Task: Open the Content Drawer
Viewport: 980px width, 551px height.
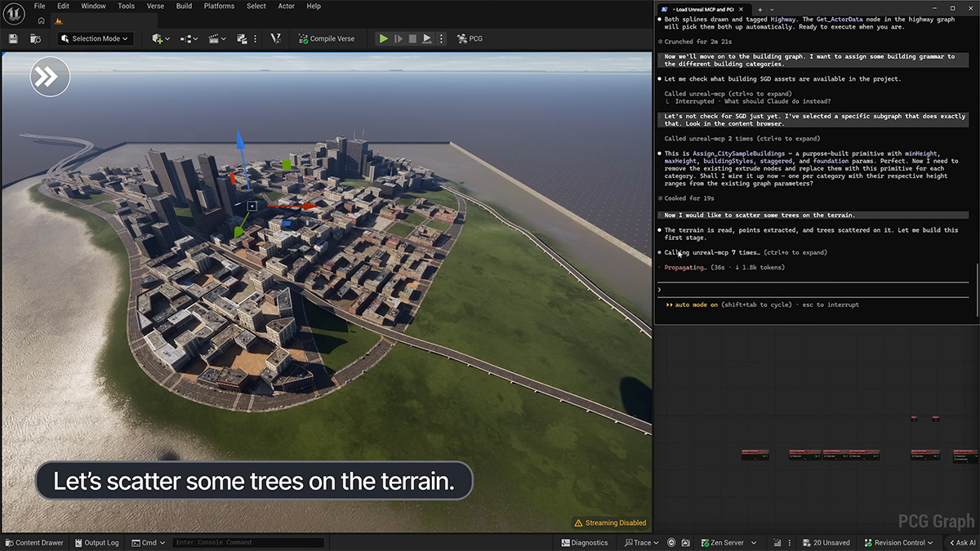Action: tap(34, 543)
